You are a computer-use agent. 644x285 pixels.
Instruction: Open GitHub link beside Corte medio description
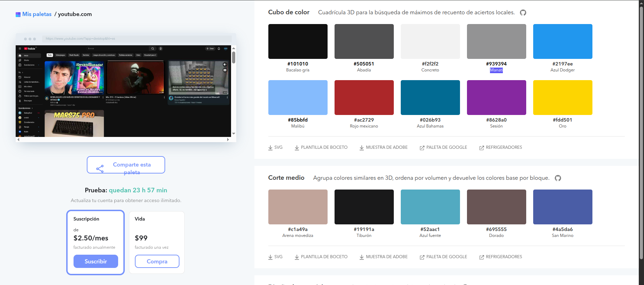click(558, 178)
